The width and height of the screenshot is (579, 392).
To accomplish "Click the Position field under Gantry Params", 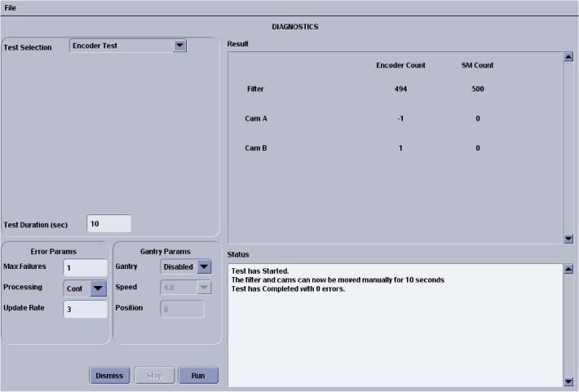I will click(x=182, y=309).
